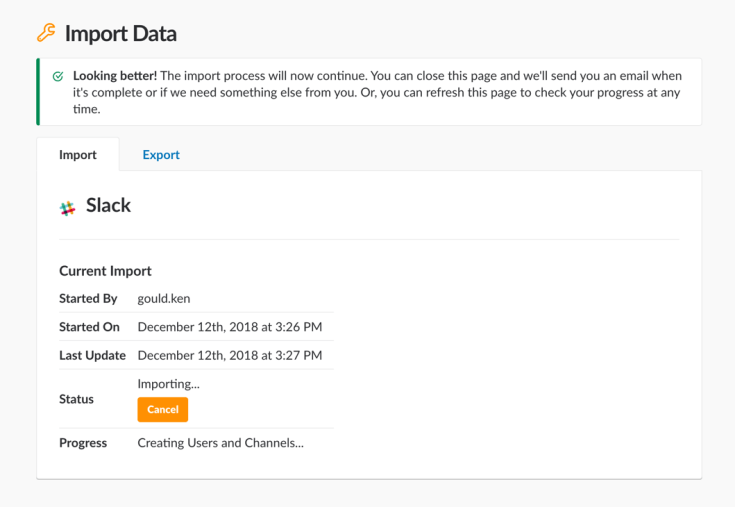The height and width of the screenshot is (507, 735).
Task: Click the Status row label
Action: (x=76, y=399)
